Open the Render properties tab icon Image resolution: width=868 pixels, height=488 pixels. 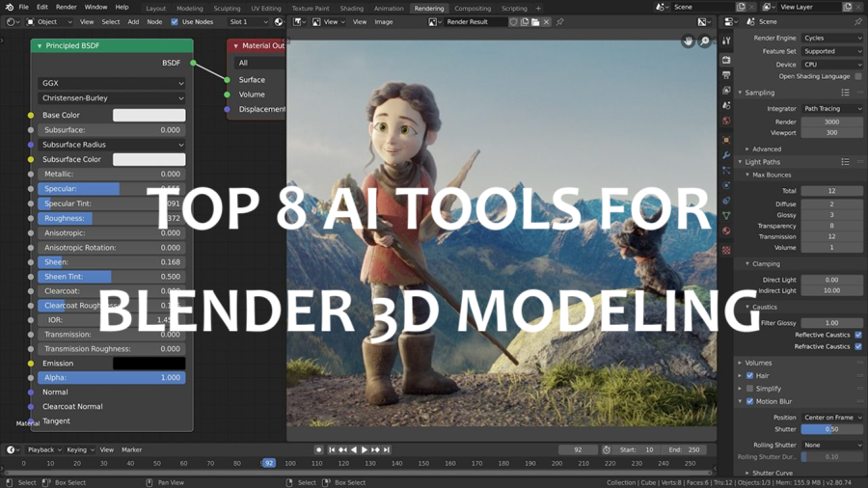coord(726,59)
